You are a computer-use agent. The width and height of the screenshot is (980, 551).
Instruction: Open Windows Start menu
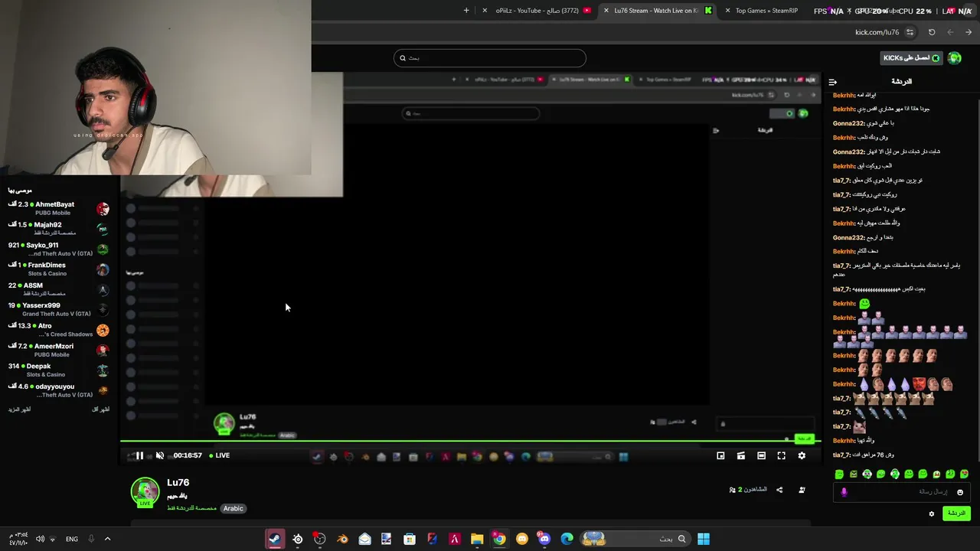[704, 539]
